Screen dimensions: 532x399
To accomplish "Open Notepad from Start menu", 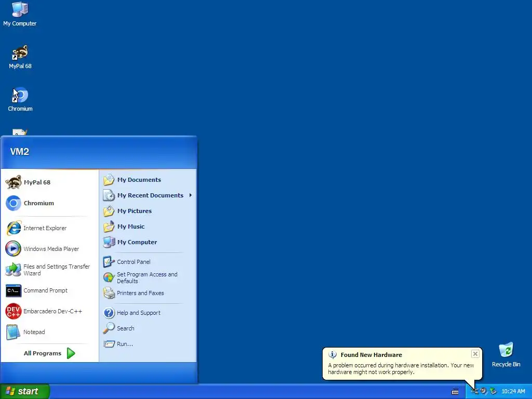I will (x=49, y=332).
